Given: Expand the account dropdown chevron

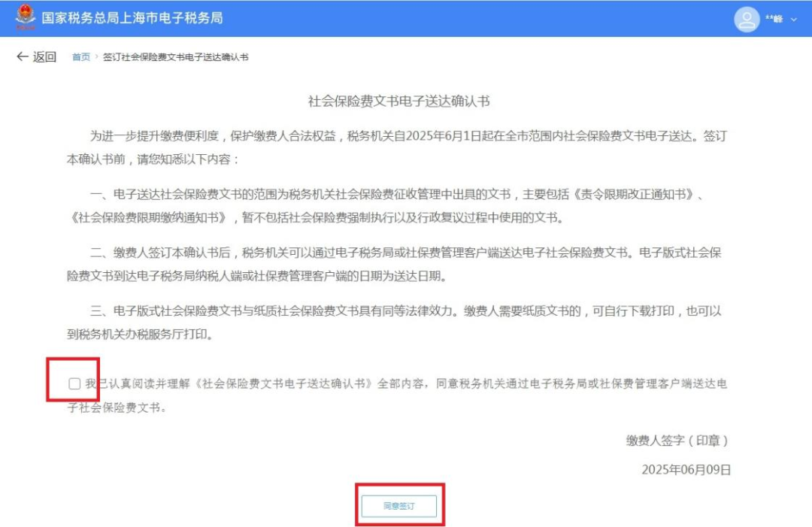Looking at the screenshot, I should pyautogui.click(x=794, y=19).
